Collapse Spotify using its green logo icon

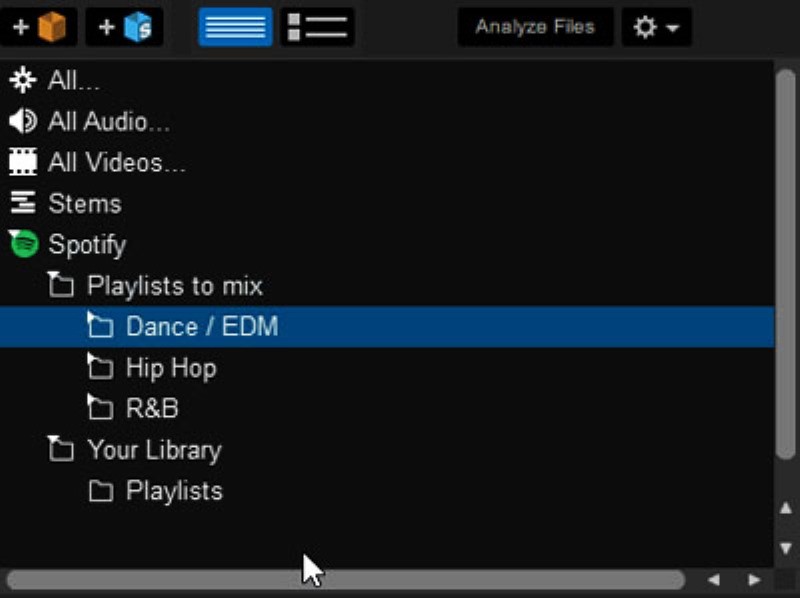click(24, 243)
